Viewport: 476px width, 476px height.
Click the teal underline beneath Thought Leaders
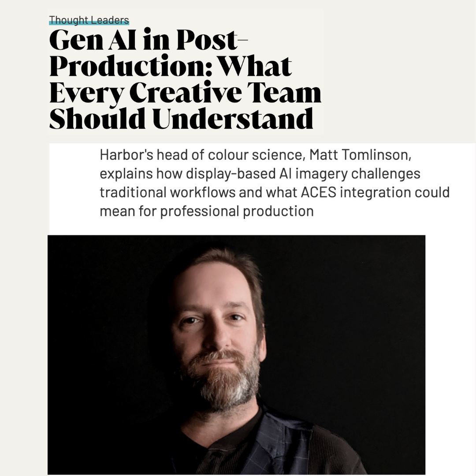point(89,23)
